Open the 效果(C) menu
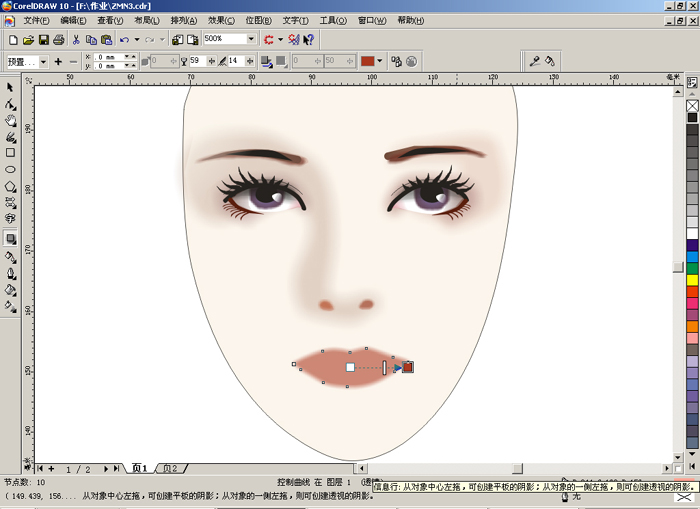 click(x=221, y=21)
